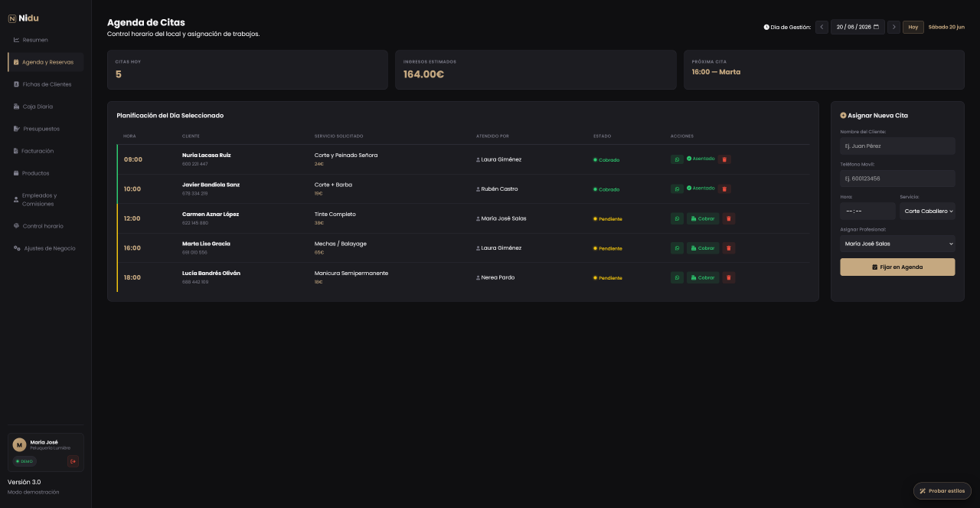Screen dimensions: 980x508
Task: Click the logout icon in user card
Action: tap(73, 461)
